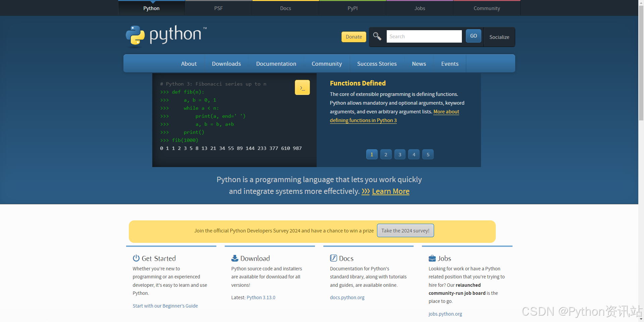The width and height of the screenshot is (644, 322).
Task: Open the Start with our Beginner's Guide link
Action: point(165,306)
